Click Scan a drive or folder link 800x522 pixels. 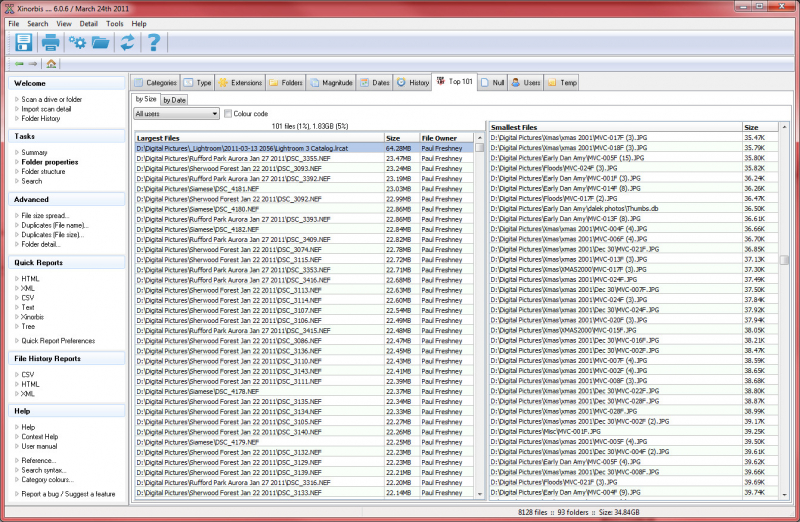51,100
